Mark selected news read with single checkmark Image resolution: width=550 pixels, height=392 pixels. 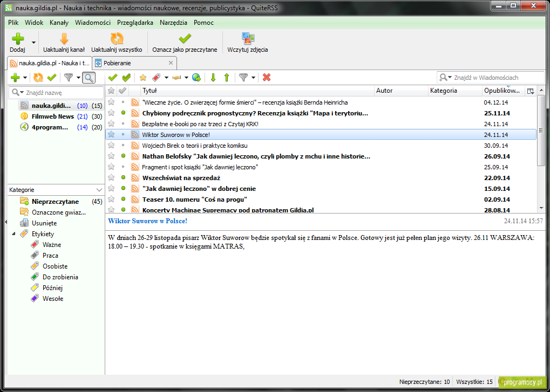click(x=113, y=78)
